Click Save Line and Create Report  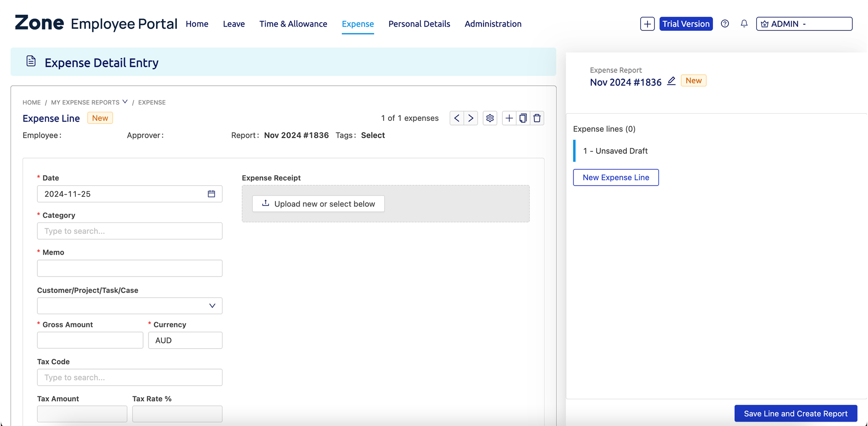click(x=795, y=413)
